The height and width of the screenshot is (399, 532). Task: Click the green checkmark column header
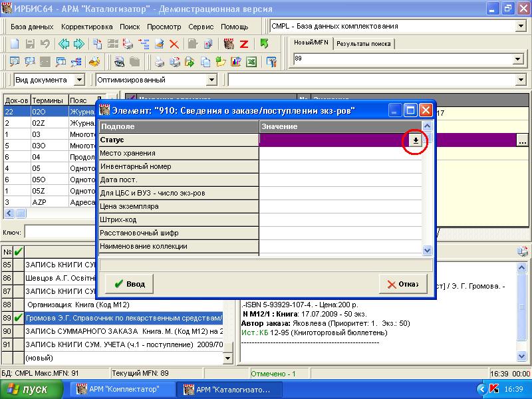[18, 251]
